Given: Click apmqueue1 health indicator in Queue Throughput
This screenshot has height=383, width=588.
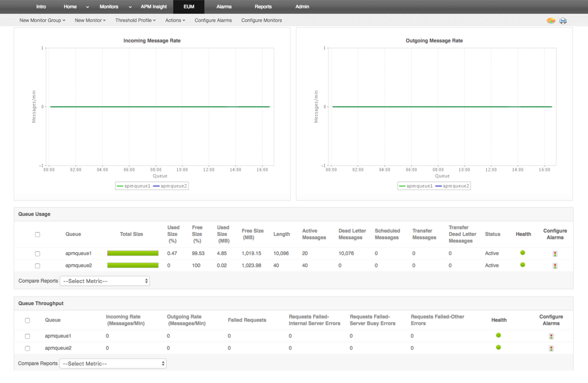Looking at the screenshot, I should (x=498, y=335).
